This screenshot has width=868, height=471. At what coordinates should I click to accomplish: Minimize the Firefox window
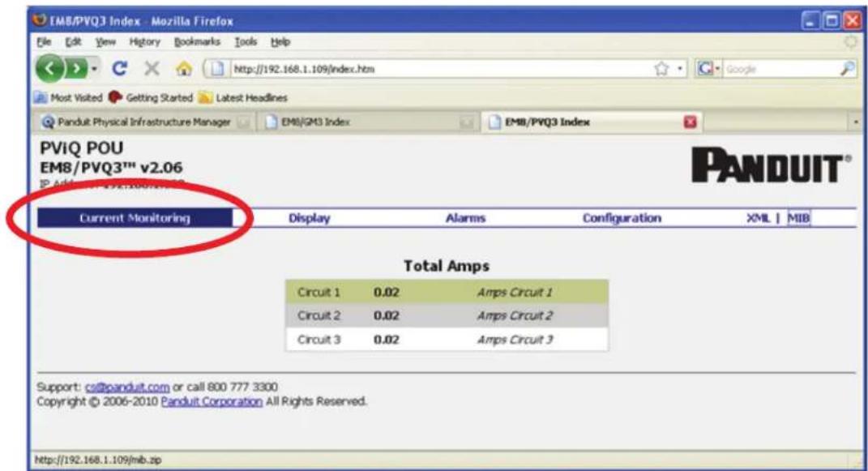pos(810,21)
